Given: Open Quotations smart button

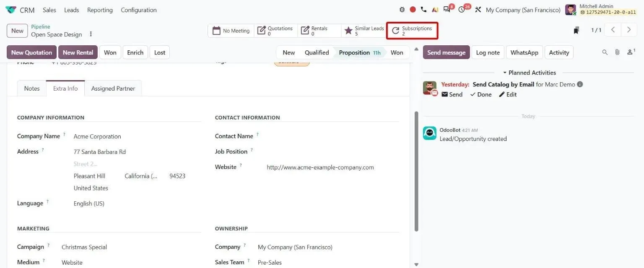Looking at the screenshot, I should pos(276,31).
